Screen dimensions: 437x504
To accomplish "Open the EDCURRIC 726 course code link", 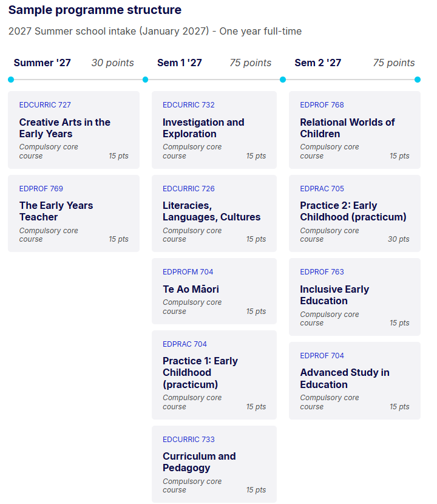I will point(188,189).
